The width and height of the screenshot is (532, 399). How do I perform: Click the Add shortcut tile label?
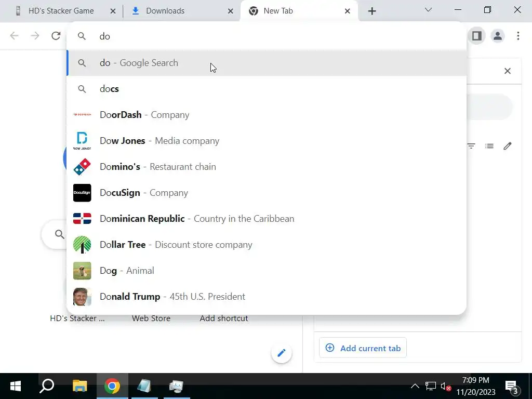pos(224,318)
